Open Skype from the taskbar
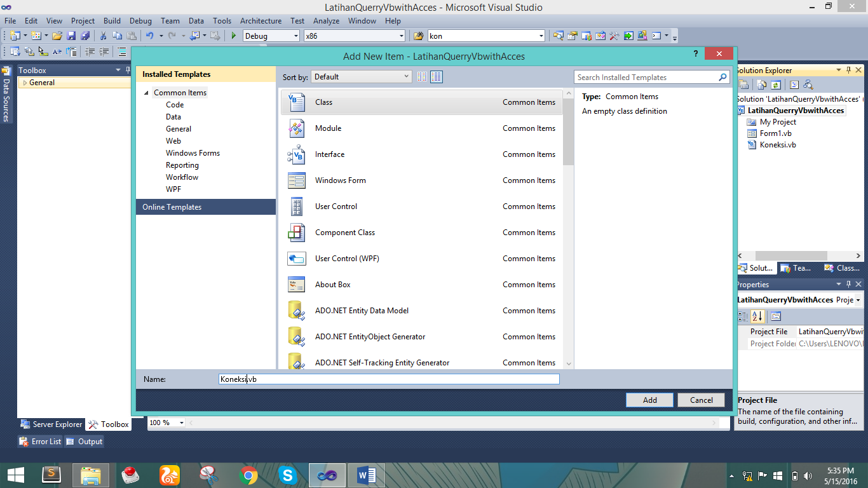The height and width of the screenshot is (488, 868). pos(287,475)
